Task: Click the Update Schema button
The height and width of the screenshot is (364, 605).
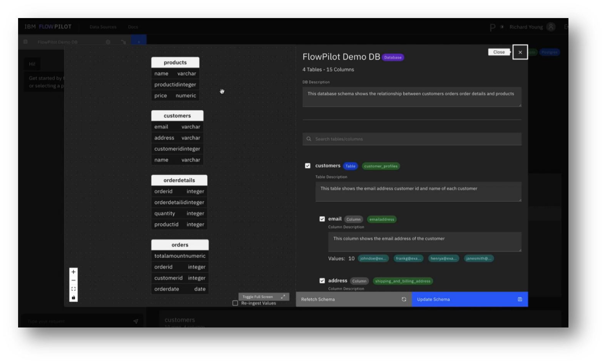Action: click(470, 299)
